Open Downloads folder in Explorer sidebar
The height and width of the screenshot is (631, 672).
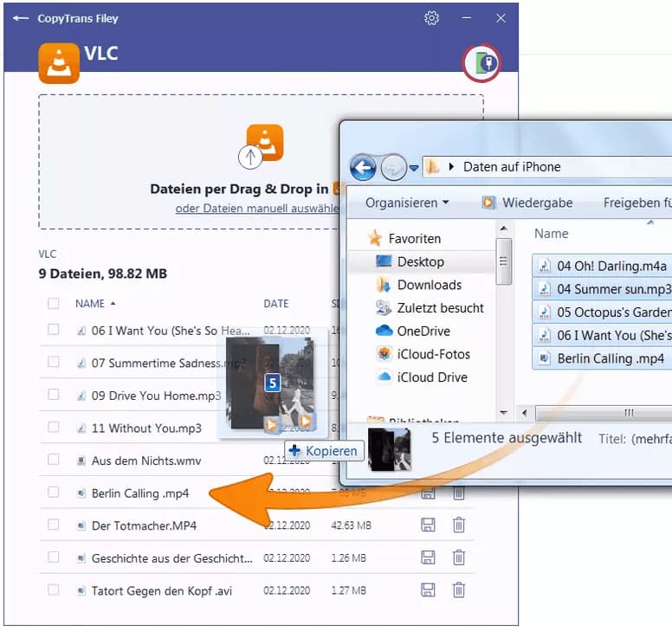tap(419, 285)
